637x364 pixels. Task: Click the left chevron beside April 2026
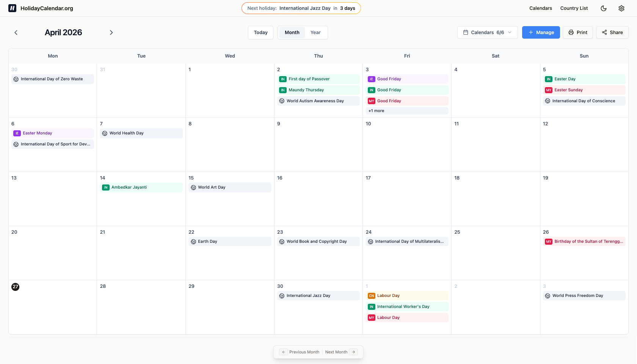pos(16,33)
